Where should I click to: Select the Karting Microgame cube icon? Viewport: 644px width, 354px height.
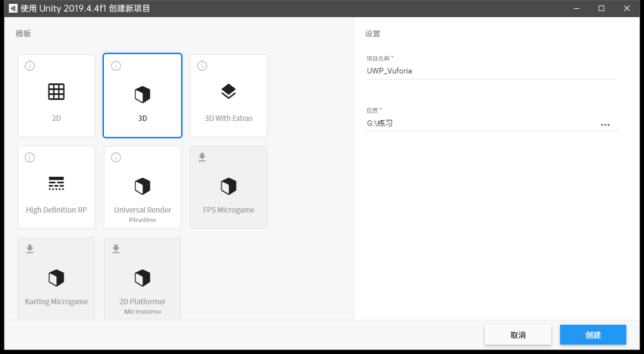click(56, 278)
